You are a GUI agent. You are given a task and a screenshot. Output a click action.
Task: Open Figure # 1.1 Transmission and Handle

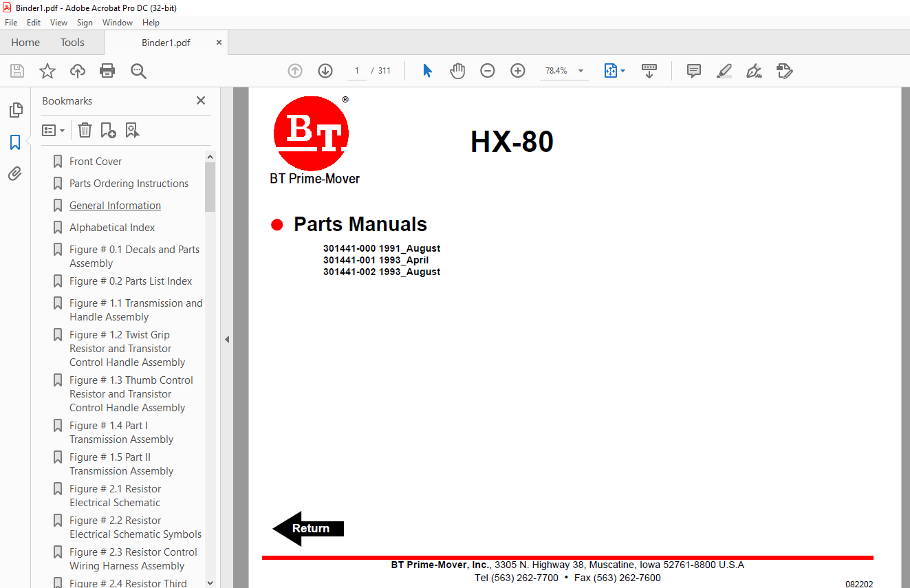click(x=136, y=310)
